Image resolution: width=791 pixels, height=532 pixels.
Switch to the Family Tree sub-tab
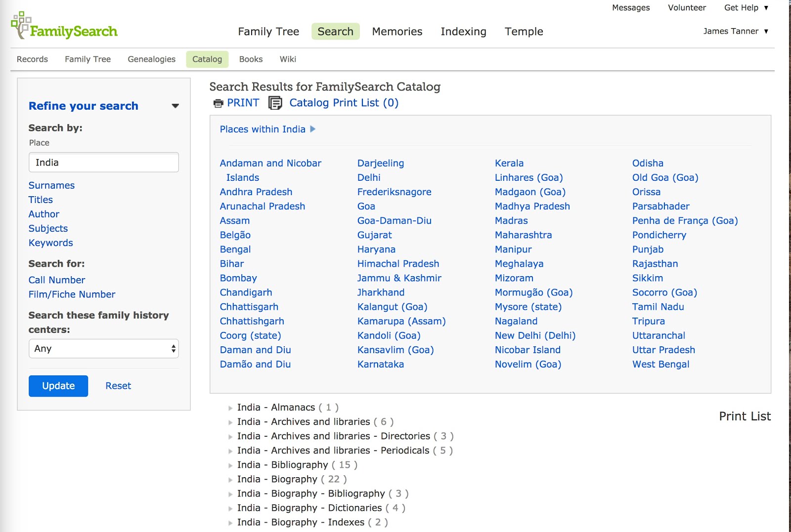[88, 59]
